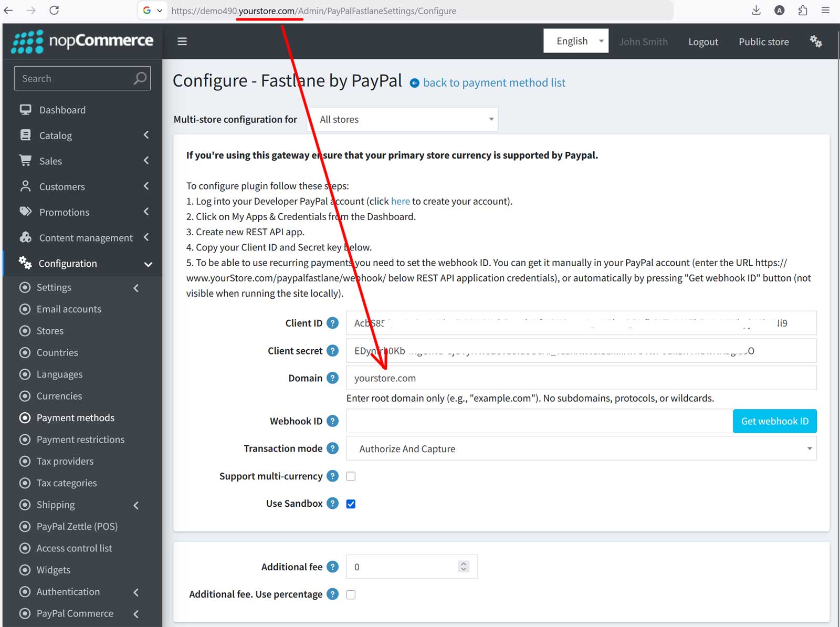Follow the back to payment method list link
Viewport: 840px width, 627px height.
[x=493, y=82]
